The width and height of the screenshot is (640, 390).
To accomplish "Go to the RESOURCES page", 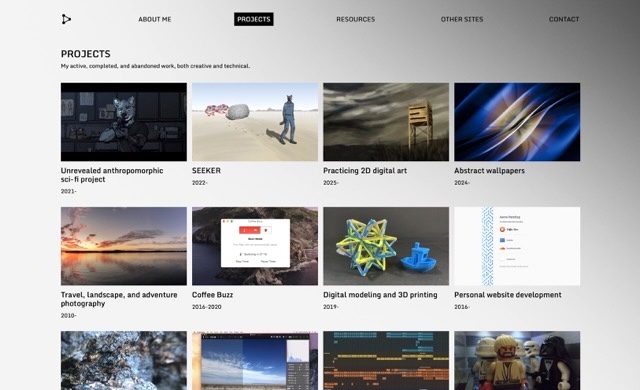I will (356, 19).
